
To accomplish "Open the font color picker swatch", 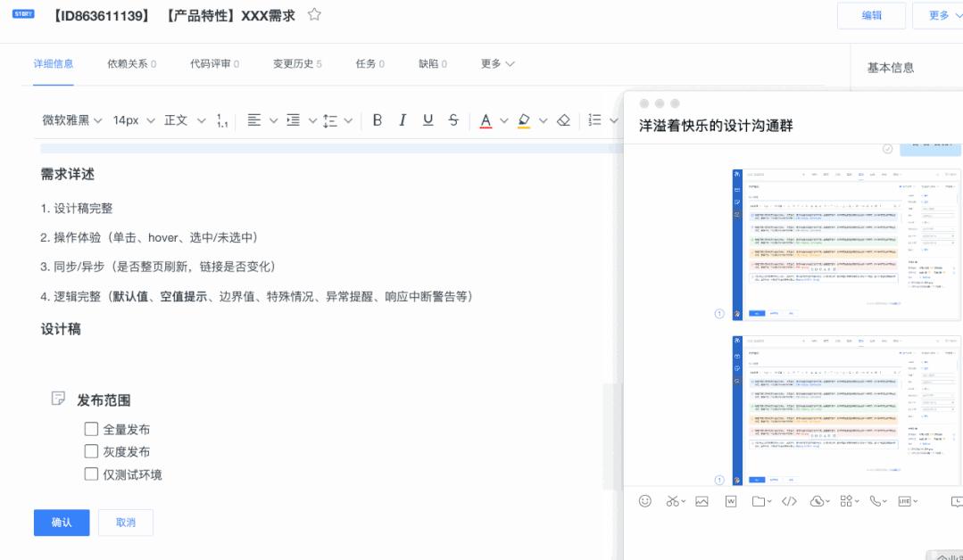I will (486, 119).
